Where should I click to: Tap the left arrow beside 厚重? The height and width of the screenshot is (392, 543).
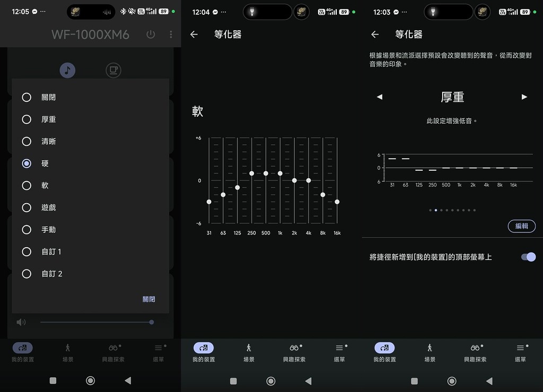click(x=380, y=97)
